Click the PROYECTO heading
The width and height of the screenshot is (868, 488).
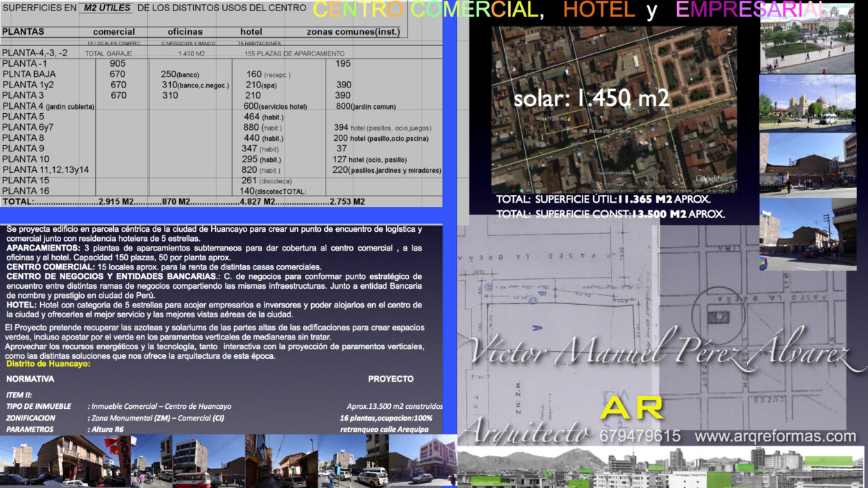(390, 379)
